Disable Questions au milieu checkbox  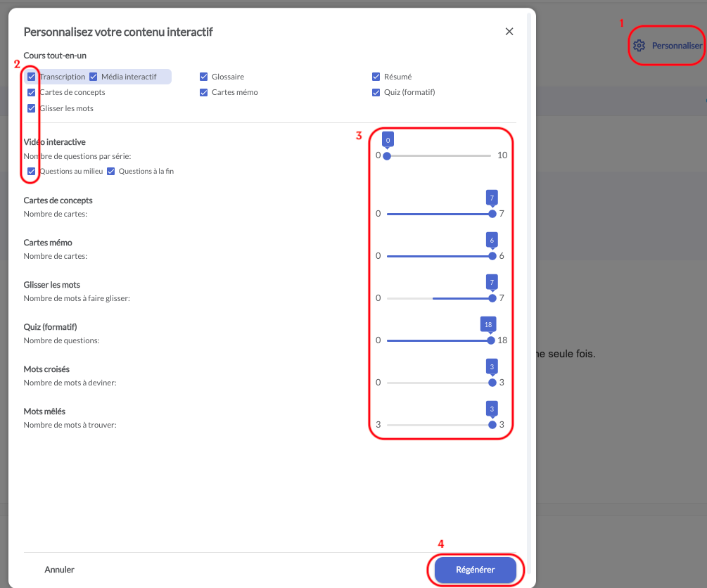click(31, 171)
